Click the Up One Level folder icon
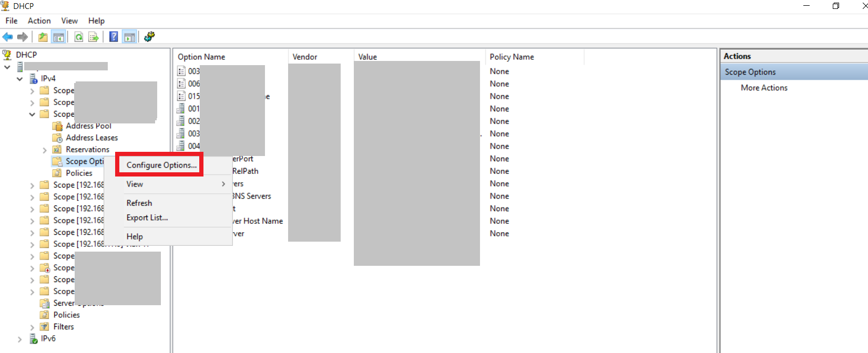Image resolution: width=868 pixels, height=353 pixels. tap(43, 37)
